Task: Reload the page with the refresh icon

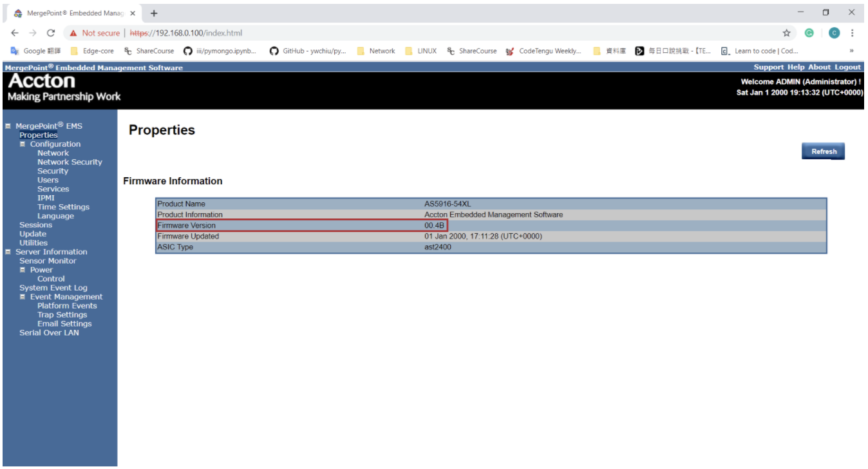Action: click(52, 33)
